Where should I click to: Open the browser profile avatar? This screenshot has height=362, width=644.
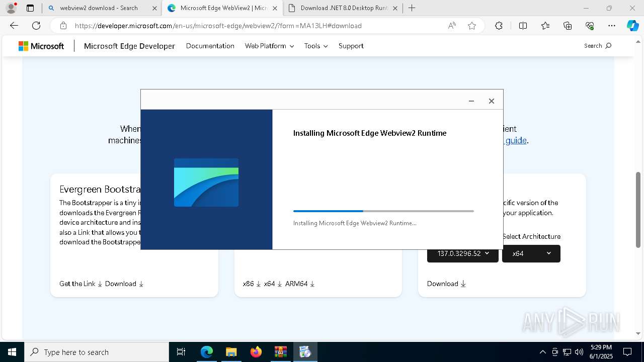(11, 8)
